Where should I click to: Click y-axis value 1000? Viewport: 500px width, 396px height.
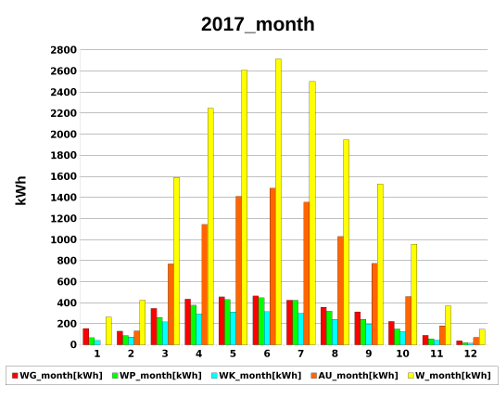click(x=63, y=240)
